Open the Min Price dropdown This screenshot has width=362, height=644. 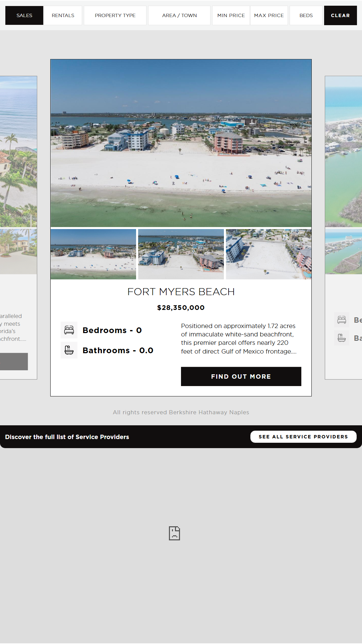[231, 15]
